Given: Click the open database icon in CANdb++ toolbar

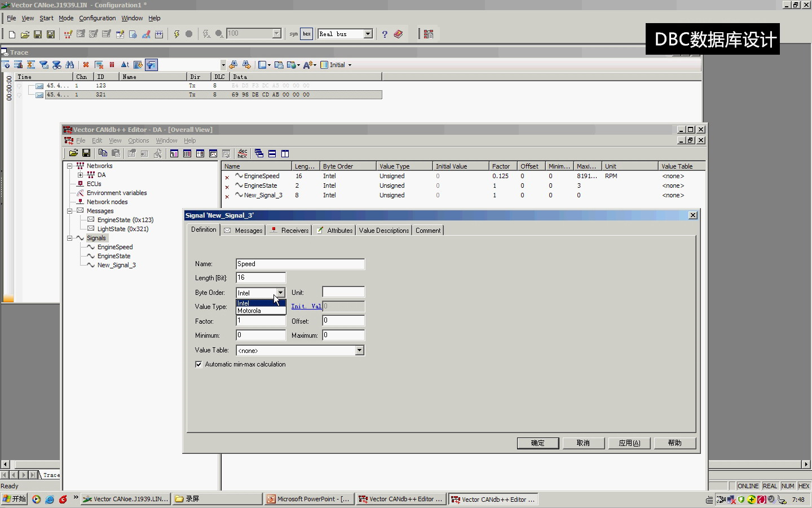Looking at the screenshot, I should point(73,153).
